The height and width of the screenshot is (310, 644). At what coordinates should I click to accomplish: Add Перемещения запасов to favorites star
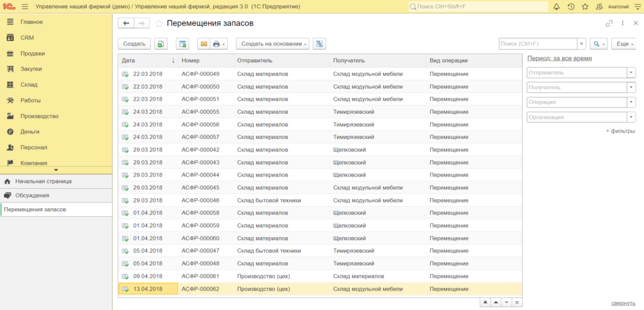point(158,24)
